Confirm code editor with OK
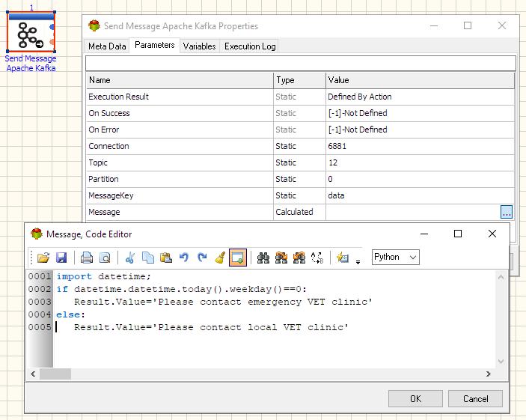526x420 pixels. pyautogui.click(x=415, y=398)
